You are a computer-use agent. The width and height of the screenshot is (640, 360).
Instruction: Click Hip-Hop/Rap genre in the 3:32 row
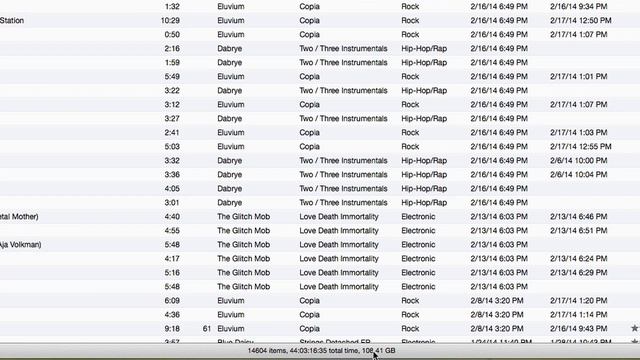(424, 160)
